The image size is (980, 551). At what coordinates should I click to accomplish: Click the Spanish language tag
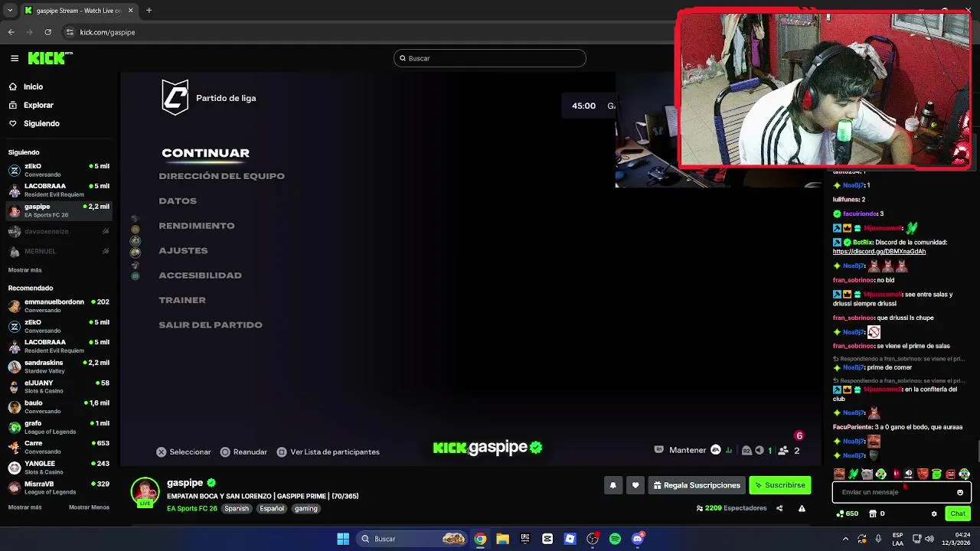coord(237,508)
